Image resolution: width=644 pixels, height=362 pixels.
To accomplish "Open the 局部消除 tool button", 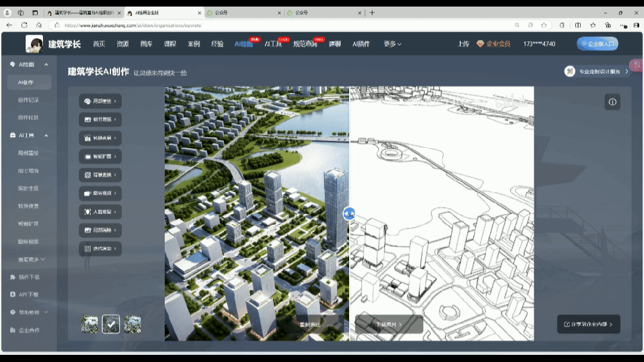I will pos(100,230).
